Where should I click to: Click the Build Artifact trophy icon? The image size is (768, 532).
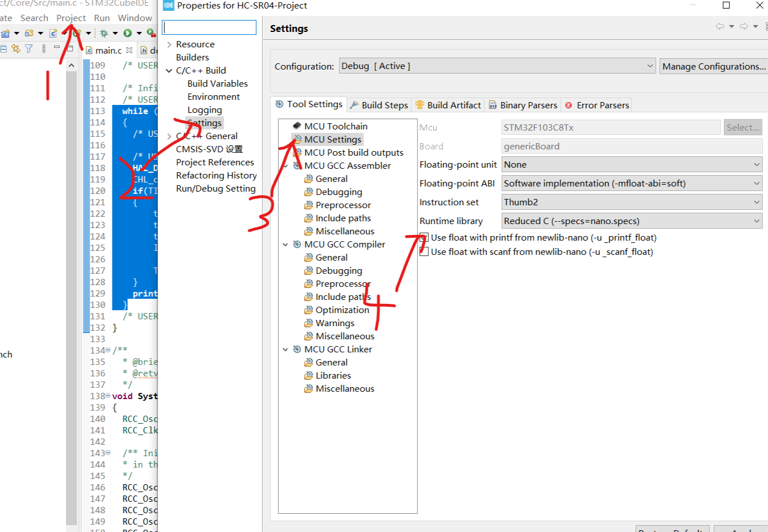[420, 105]
